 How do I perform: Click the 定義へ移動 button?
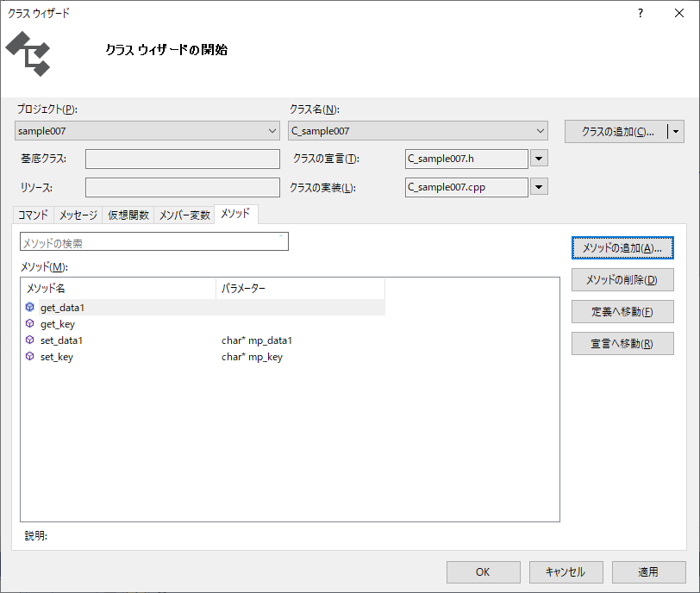point(622,312)
